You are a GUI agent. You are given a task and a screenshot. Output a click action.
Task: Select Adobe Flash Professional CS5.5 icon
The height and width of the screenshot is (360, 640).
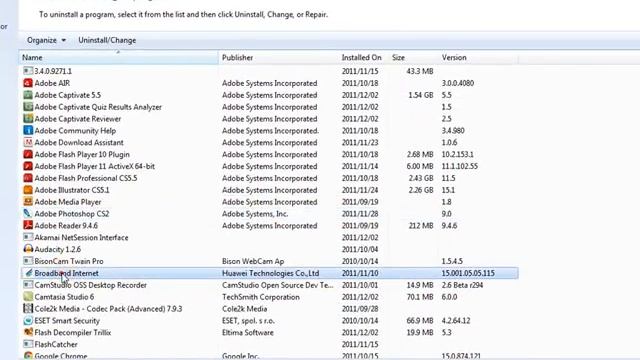(x=28, y=178)
